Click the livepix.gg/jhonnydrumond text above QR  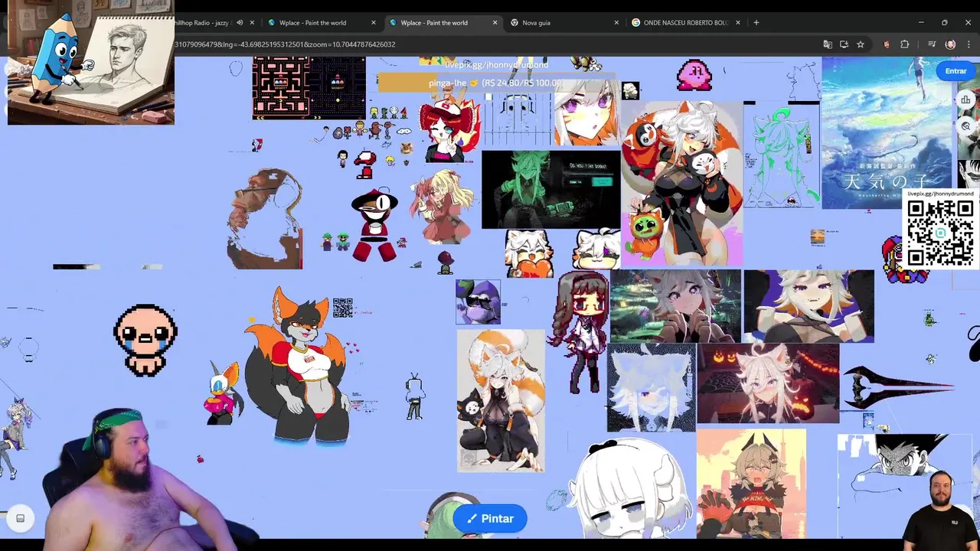click(x=940, y=194)
